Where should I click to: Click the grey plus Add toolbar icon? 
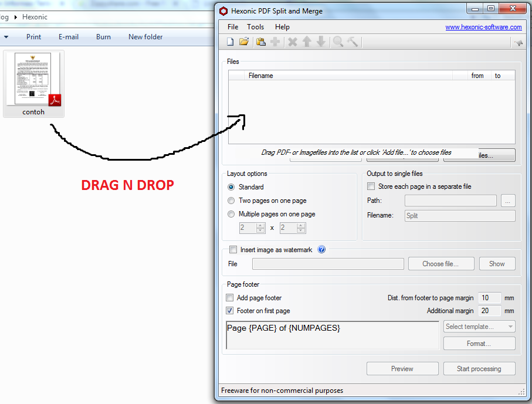point(275,42)
